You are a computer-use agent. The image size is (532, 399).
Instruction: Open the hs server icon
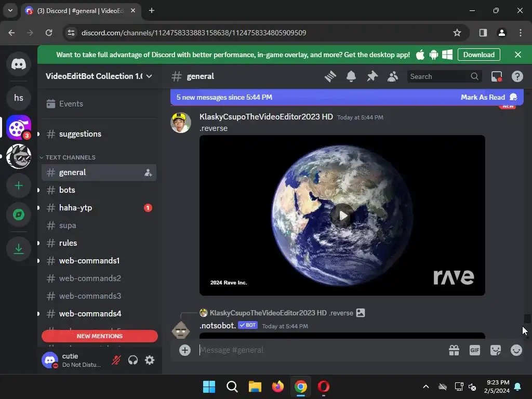coord(19,98)
